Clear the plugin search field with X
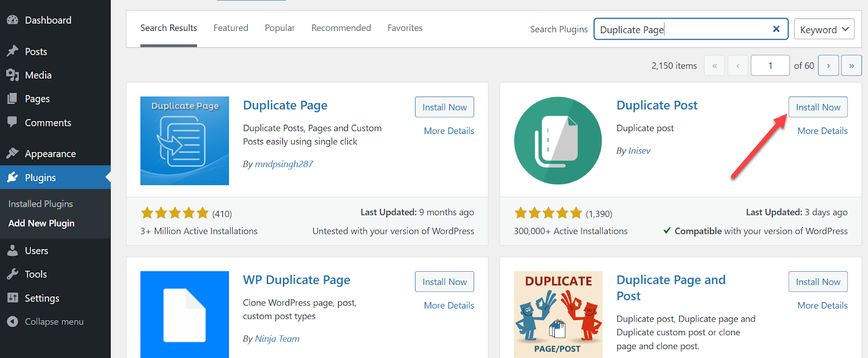Viewport: 868px width, 358px height. click(776, 29)
